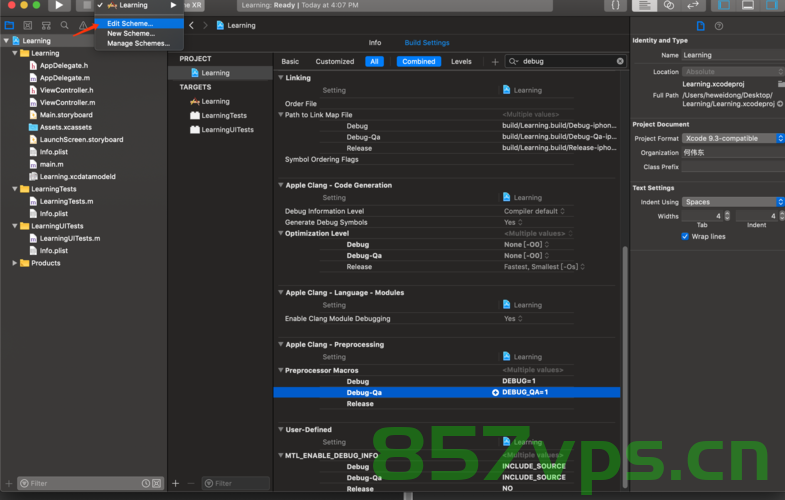Image resolution: width=785 pixels, height=500 pixels.
Task: Open the Symbol navigator
Action: [46, 25]
